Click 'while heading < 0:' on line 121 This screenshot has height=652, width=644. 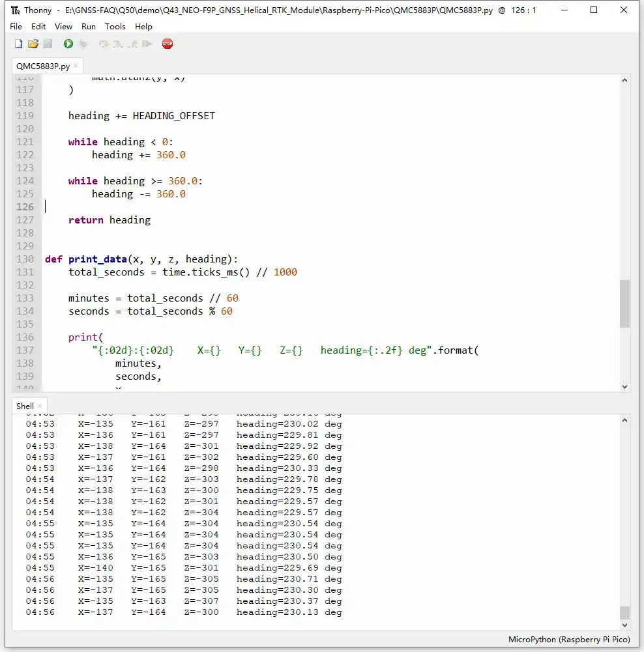point(121,142)
